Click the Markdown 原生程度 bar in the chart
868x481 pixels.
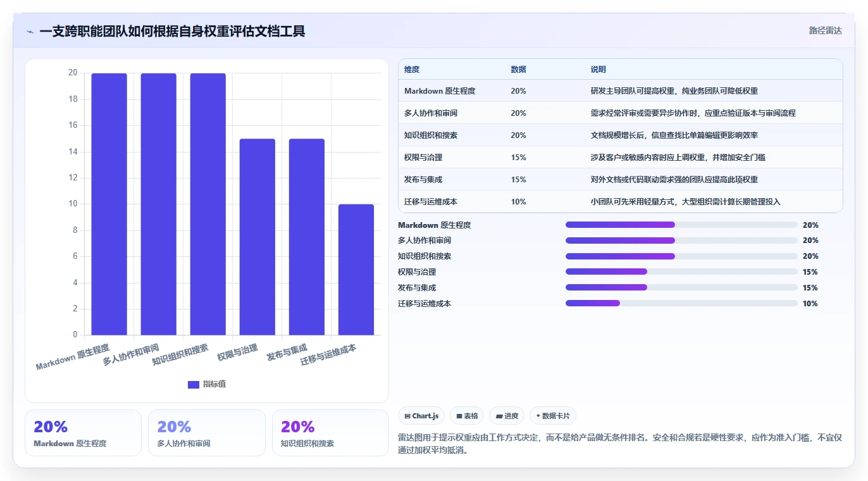click(x=109, y=204)
